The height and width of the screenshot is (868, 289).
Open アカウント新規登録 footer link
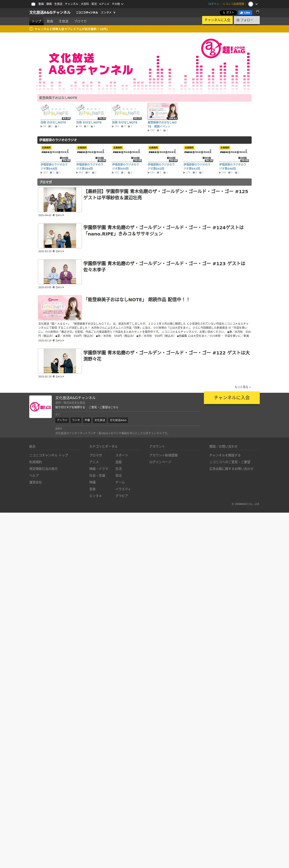pyautogui.click(x=163, y=455)
